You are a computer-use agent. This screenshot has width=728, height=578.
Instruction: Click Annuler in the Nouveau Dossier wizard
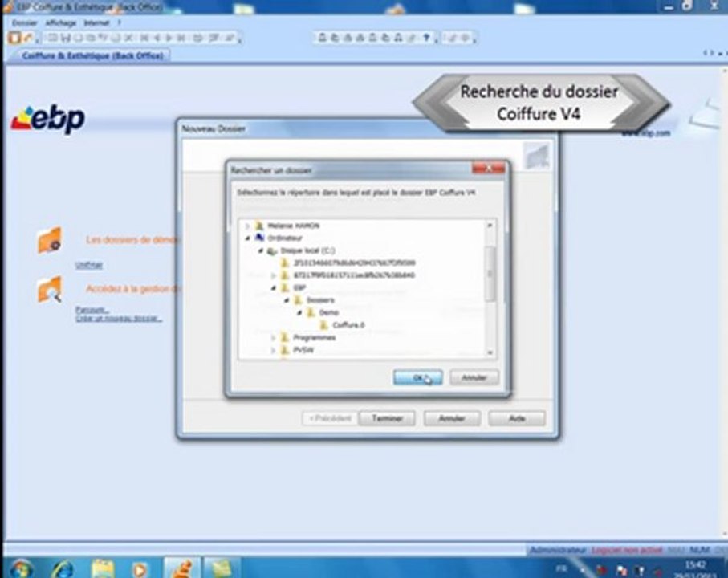point(452,418)
